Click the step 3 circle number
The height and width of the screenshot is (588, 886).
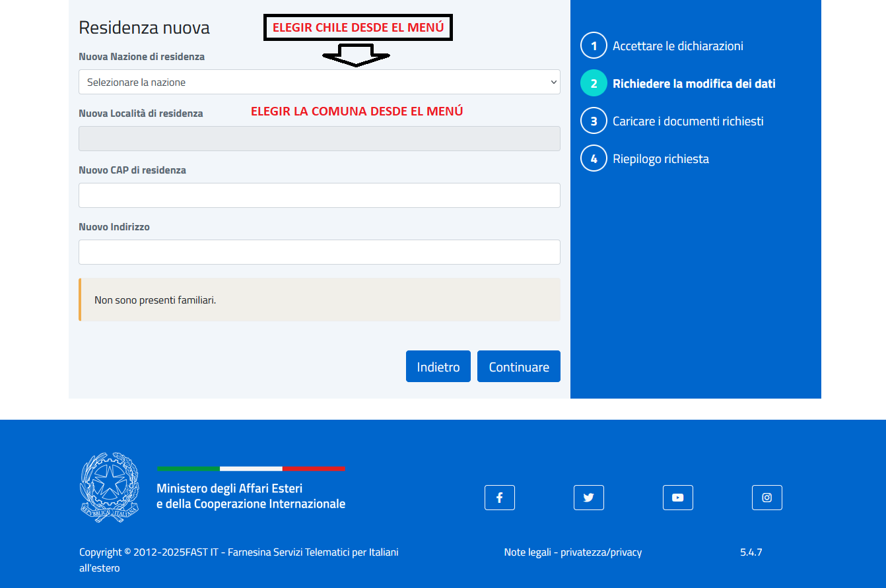pos(593,121)
